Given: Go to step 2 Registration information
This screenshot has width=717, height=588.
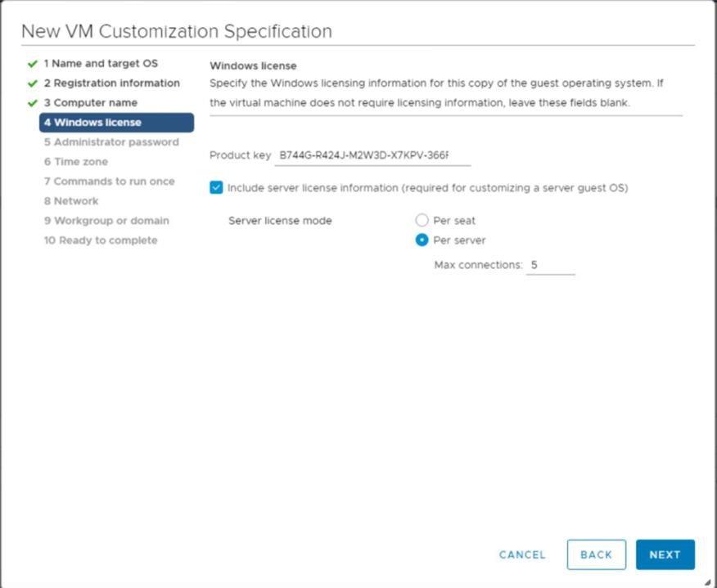Looking at the screenshot, I should (x=111, y=83).
